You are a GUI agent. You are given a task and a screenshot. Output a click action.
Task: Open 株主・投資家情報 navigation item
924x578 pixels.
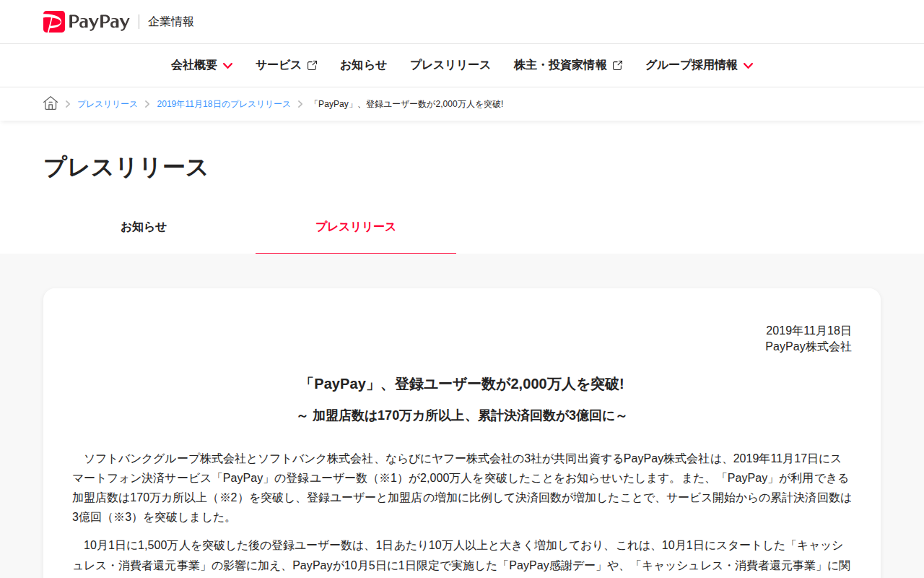(568, 65)
